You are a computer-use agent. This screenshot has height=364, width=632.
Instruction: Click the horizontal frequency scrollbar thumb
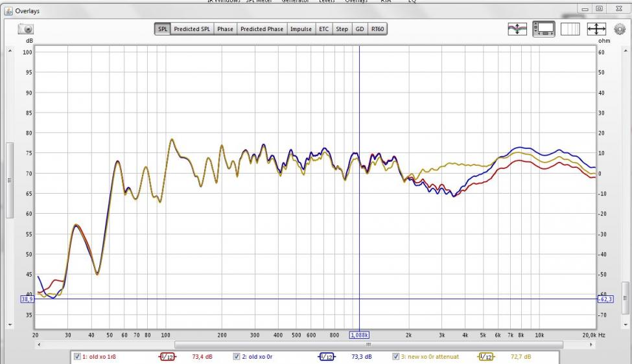(x=368, y=345)
